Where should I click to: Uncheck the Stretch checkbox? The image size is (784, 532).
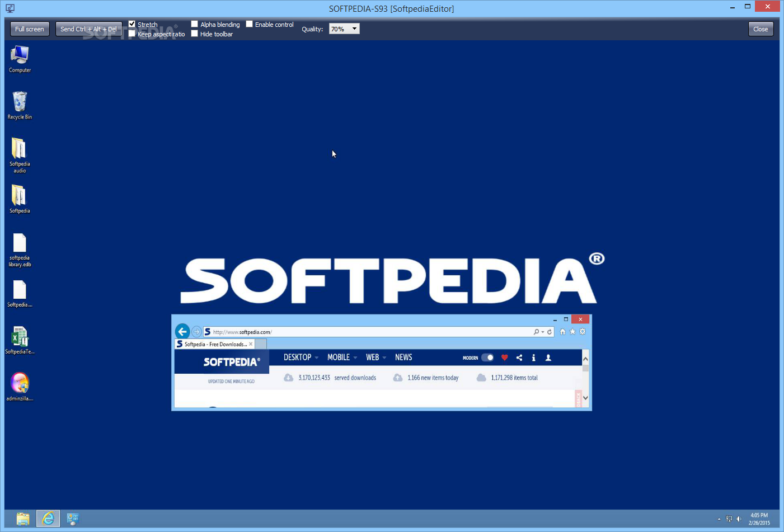(x=132, y=24)
